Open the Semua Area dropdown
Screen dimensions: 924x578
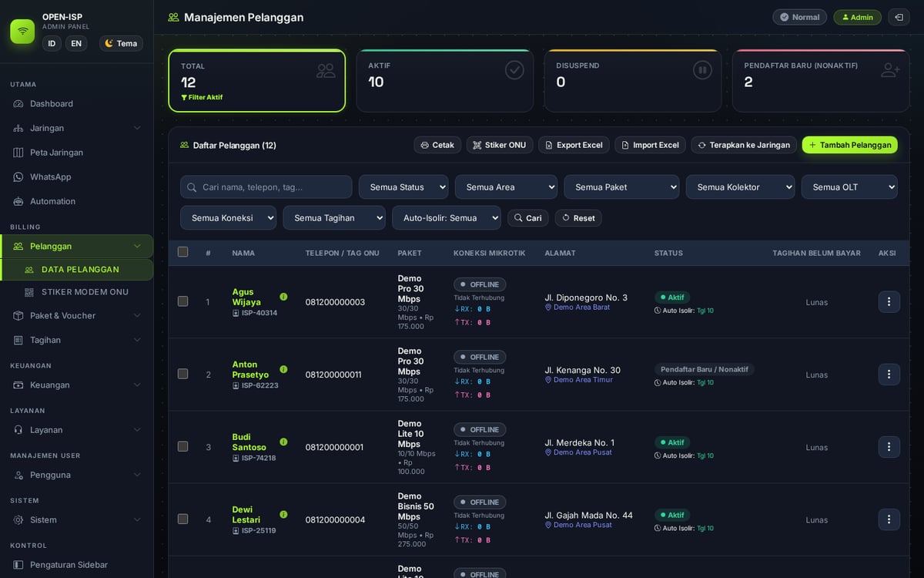(x=506, y=187)
